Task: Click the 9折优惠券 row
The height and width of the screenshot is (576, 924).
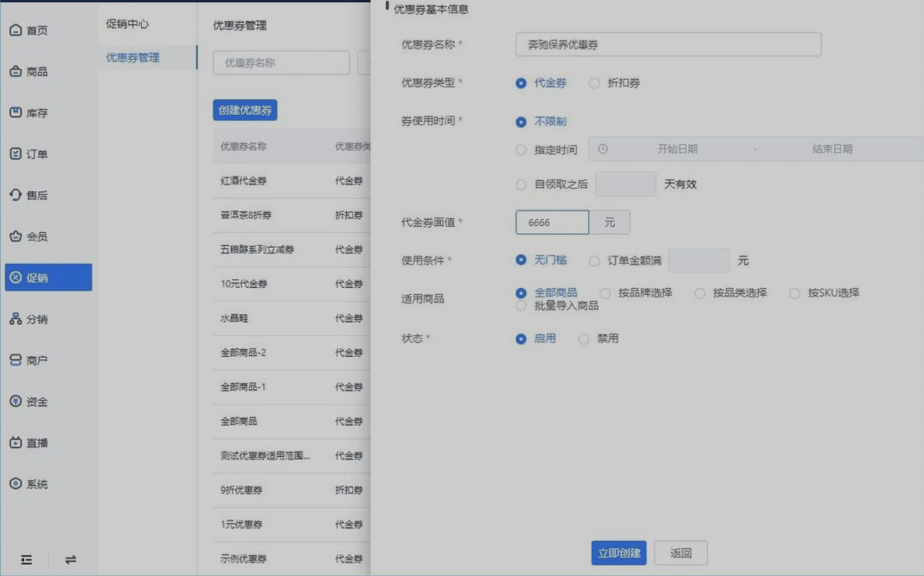Action: [291, 490]
